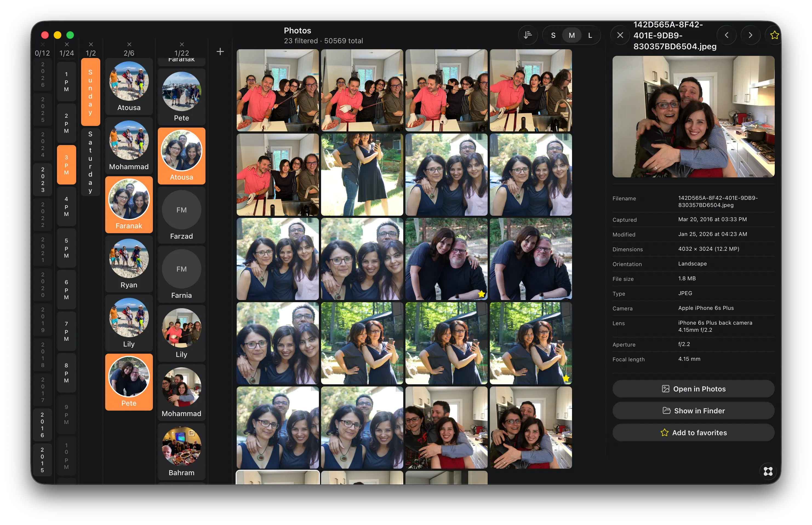Open first kitchen group photo thumbnail in top row
The height and width of the screenshot is (525, 812).
click(278, 90)
